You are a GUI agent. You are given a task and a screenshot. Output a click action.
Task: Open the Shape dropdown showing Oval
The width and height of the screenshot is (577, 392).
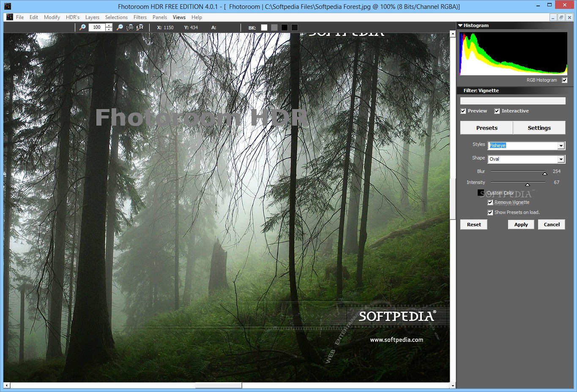click(x=526, y=159)
